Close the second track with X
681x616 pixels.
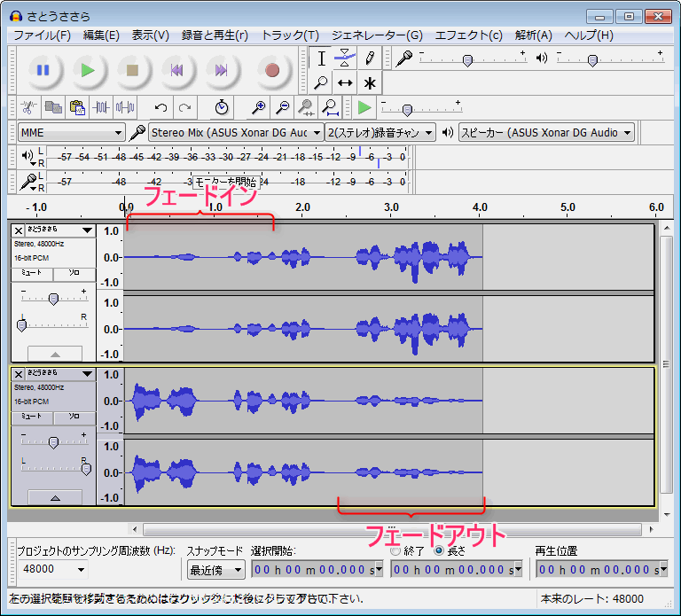point(19,374)
